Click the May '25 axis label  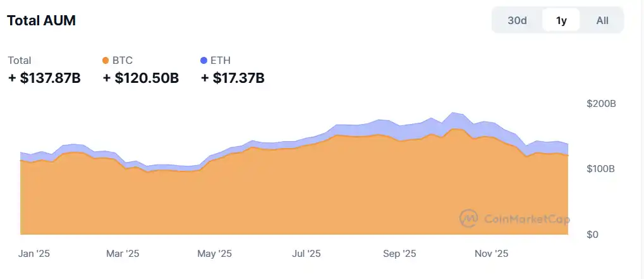215,254
